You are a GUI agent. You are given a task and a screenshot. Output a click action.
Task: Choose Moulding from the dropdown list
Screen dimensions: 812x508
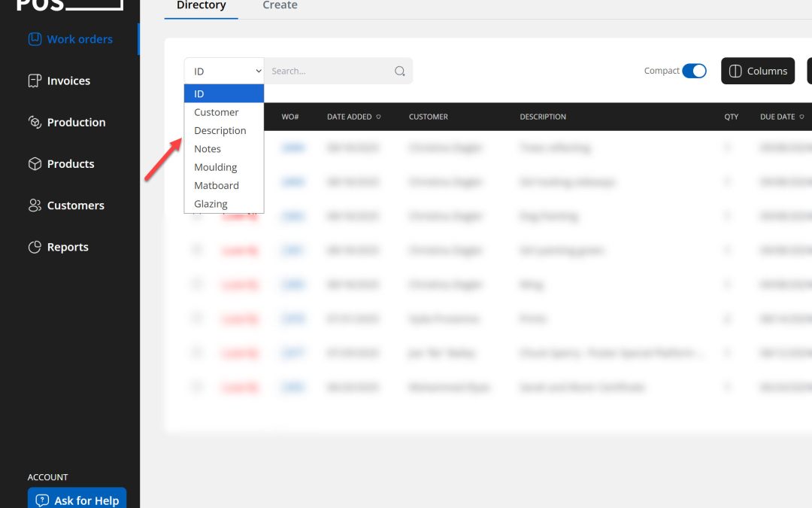pos(224,167)
